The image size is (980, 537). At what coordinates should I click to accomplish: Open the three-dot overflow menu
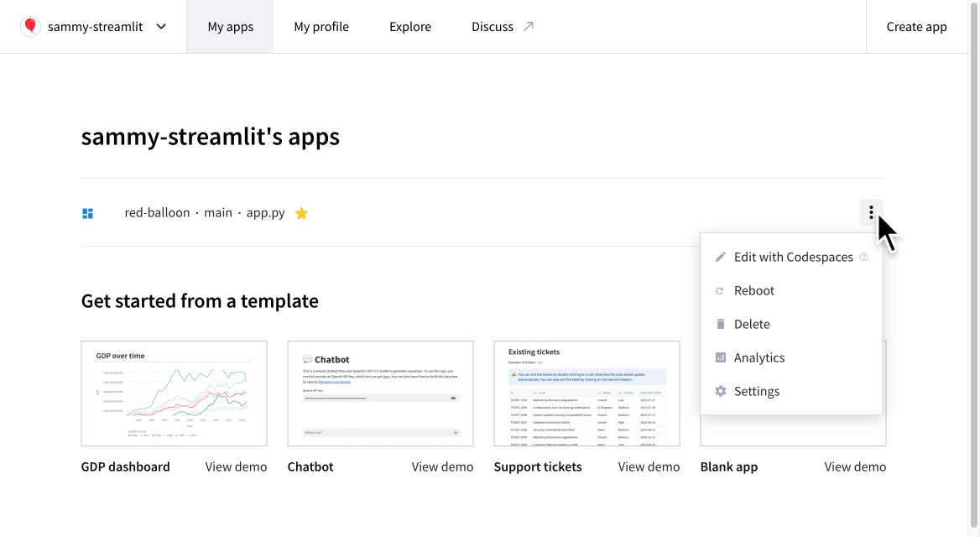pyautogui.click(x=870, y=212)
